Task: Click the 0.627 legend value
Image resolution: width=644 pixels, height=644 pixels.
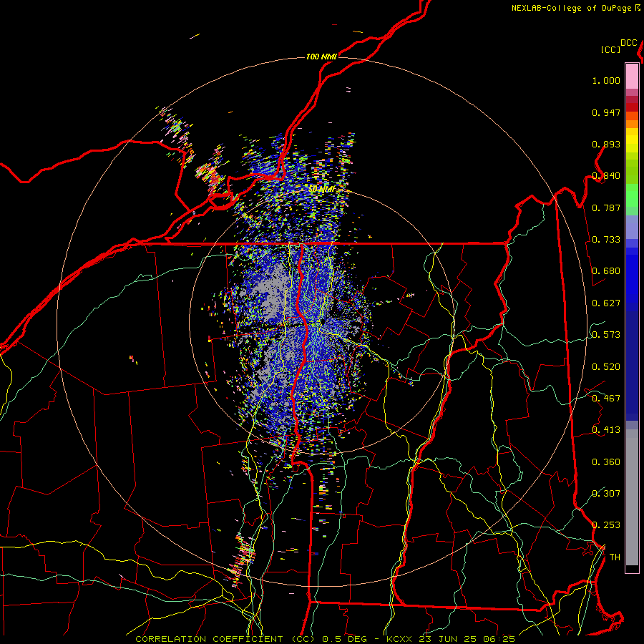Action: pyautogui.click(x=606, y=303)
